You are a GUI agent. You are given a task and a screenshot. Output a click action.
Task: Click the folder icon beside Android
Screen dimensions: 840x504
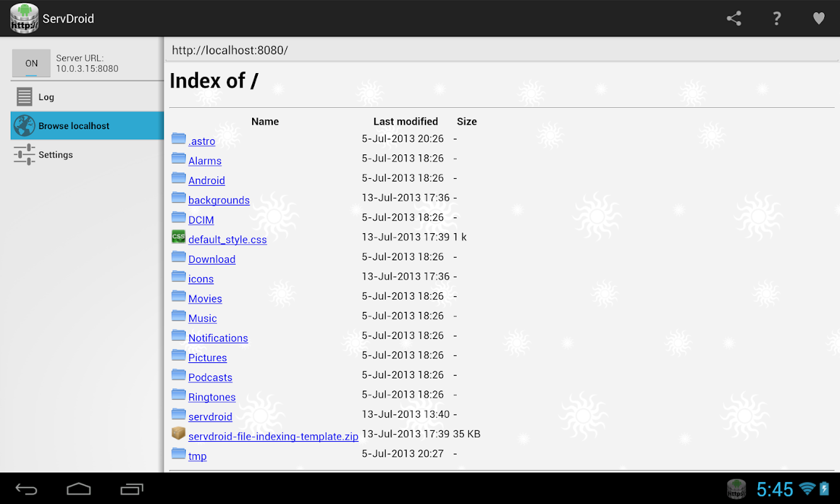click(x=179, y=178)
